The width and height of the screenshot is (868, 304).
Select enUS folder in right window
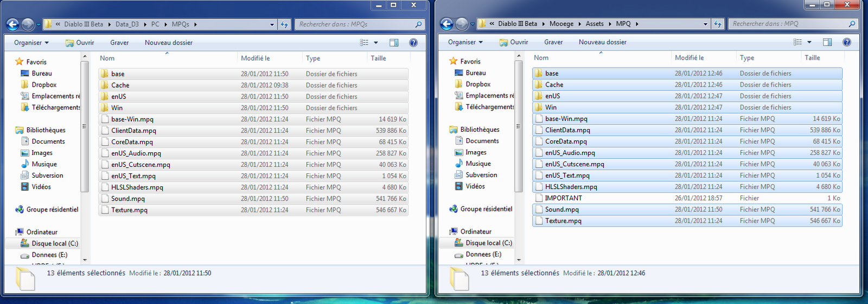(687, 96)
